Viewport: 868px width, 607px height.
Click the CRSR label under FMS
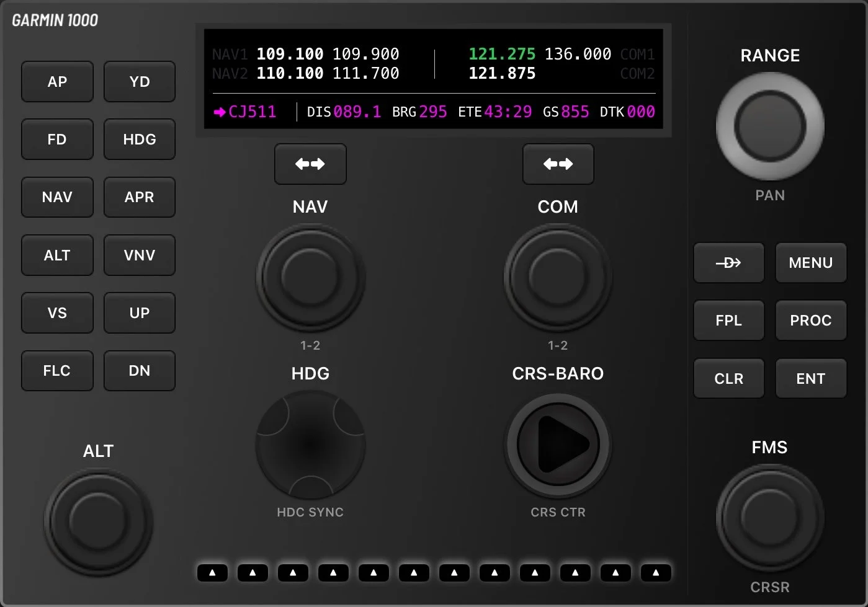pos(770,587)
